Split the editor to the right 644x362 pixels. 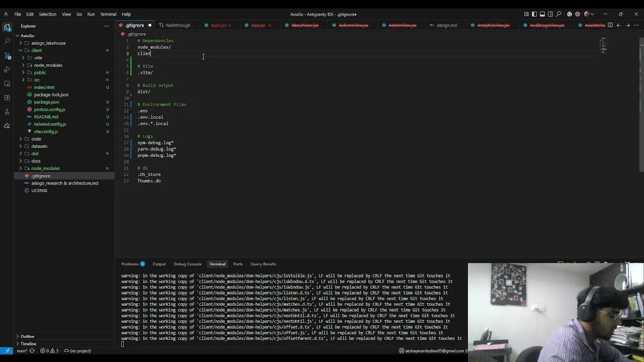pos(610,25)
